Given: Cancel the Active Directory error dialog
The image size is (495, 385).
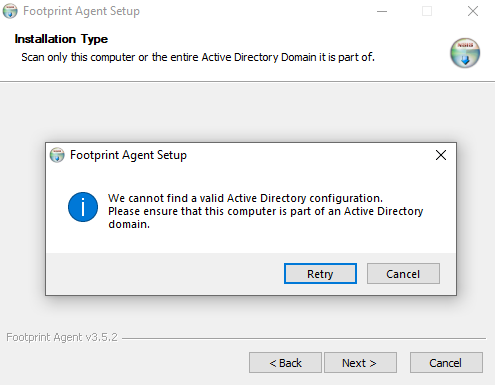Looking at the screenshot, I should coord(403,274).
